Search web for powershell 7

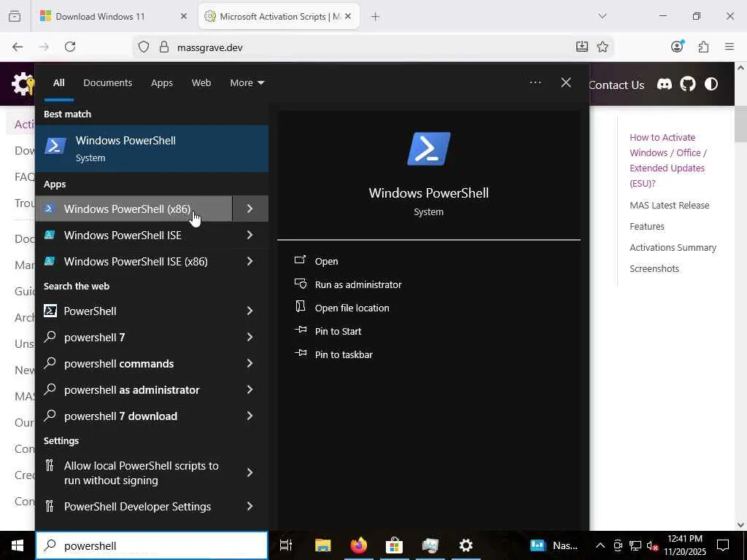134,337
